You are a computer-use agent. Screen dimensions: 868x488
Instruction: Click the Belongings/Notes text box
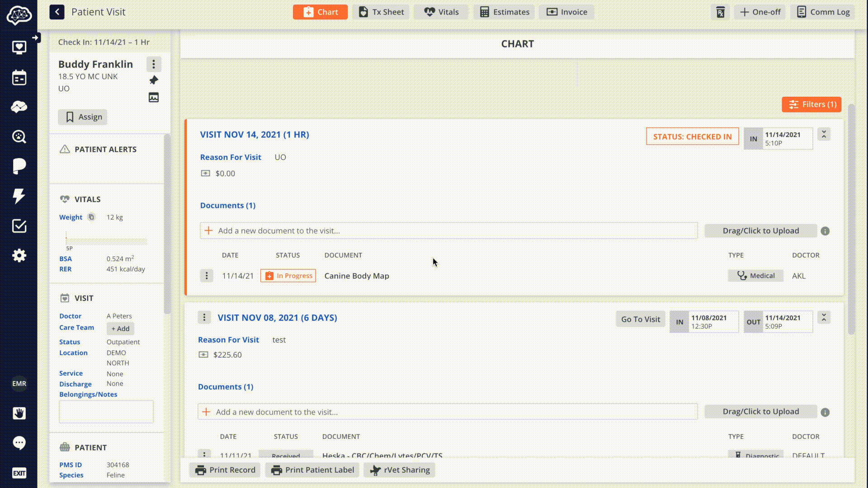pyautogui.click(x=106, y=412)
